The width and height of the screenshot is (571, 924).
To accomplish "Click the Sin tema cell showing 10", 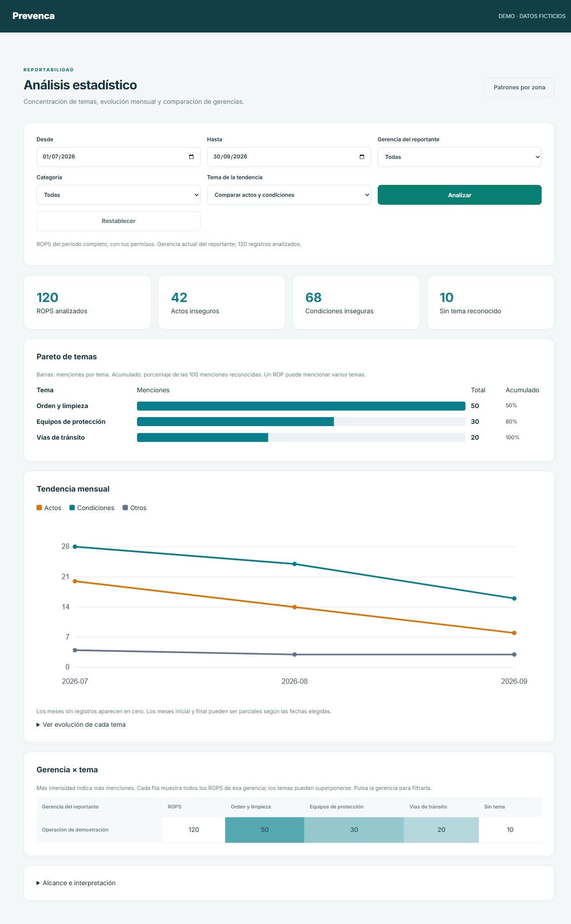I will tap(510, 830).
